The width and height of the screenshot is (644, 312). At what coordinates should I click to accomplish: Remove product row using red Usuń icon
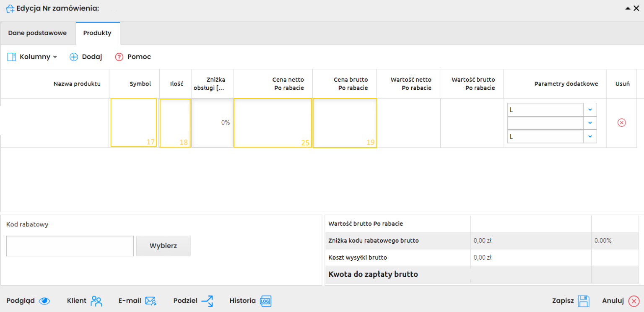pyautogui.click(x=621, y=122)
